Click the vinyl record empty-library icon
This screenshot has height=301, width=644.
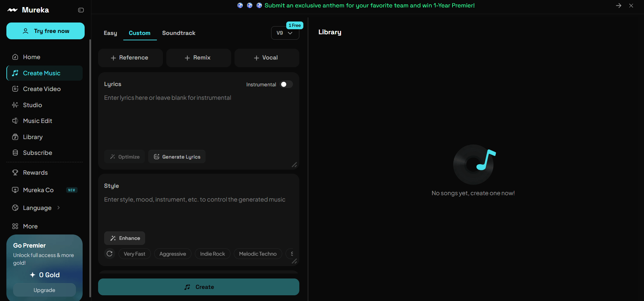click(x=474, y=164)
